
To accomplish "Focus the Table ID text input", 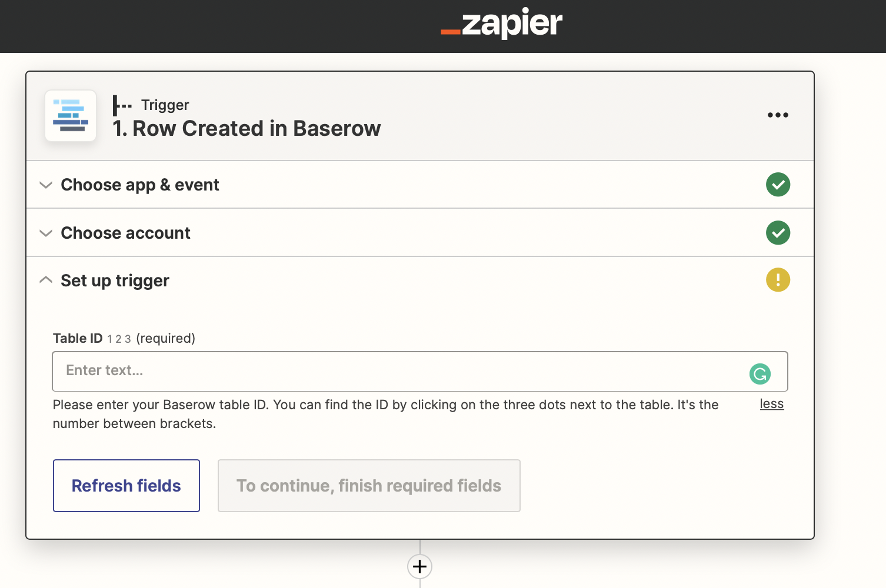I will 400,371.
